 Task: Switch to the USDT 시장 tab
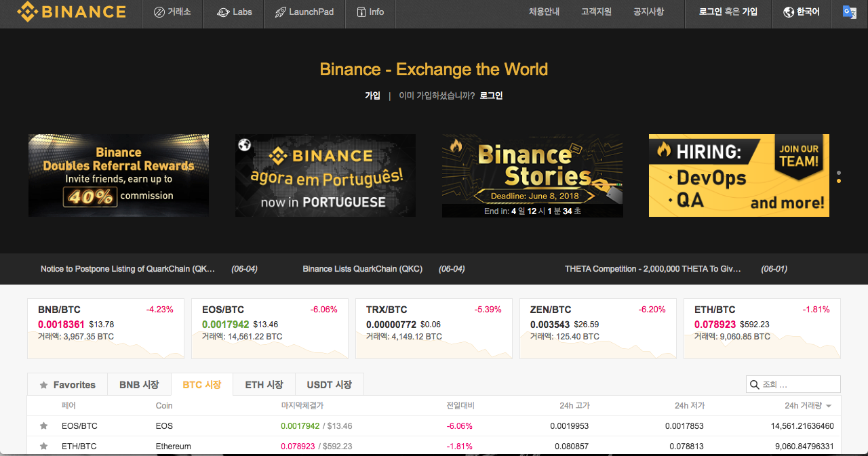329,385
